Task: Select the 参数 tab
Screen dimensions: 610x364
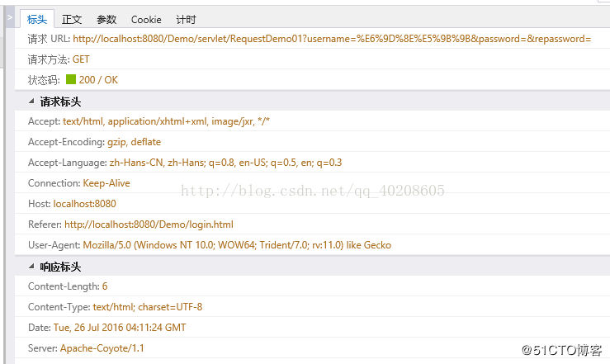Action: point(106,19)
